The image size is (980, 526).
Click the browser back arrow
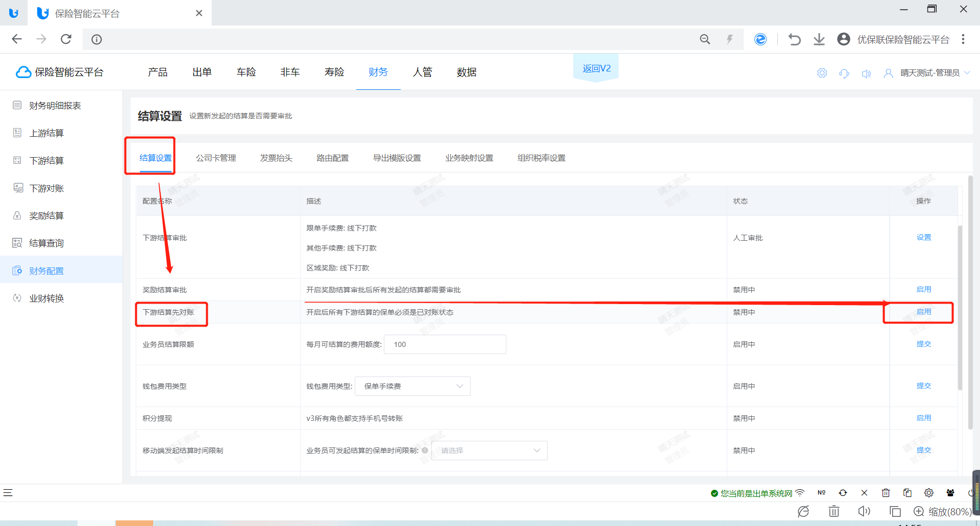tap(17, 39)
